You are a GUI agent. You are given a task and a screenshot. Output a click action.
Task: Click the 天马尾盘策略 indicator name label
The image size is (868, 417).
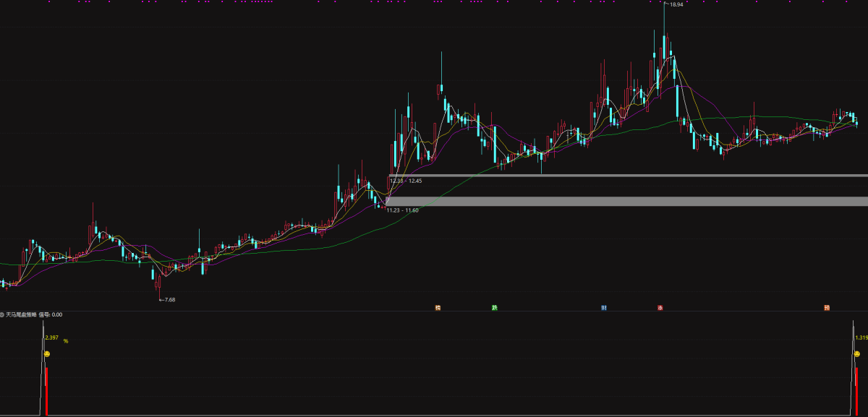coord(21,314)
